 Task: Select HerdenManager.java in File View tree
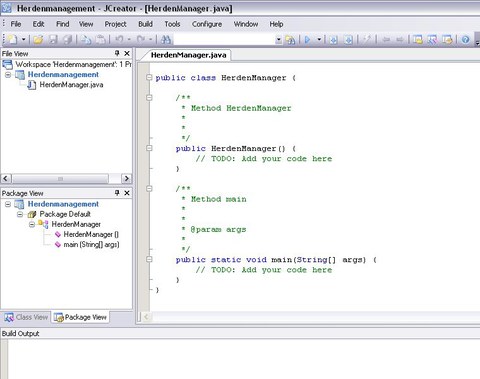(x=71, y=85)
